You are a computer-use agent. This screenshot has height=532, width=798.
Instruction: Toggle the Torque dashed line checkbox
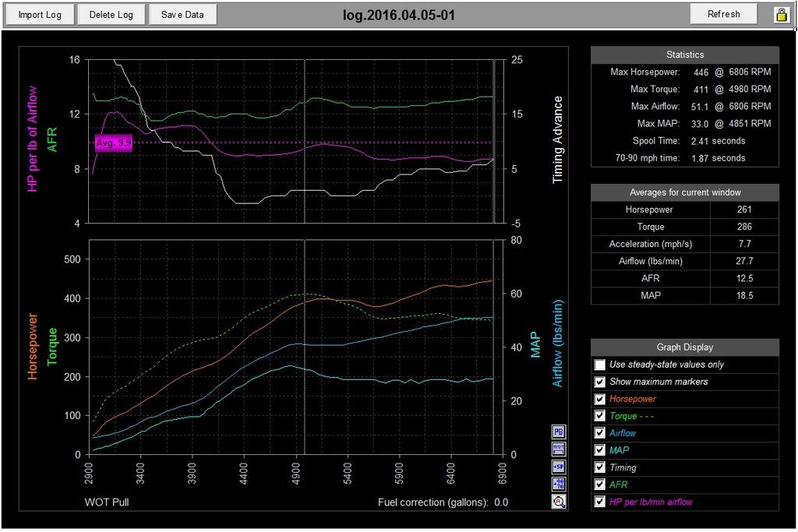pyautogui.click(x=600, y=416)
